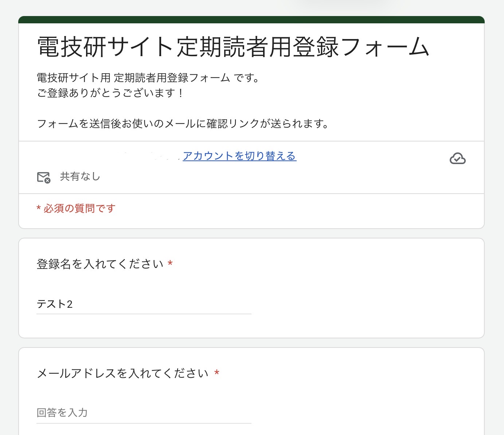This screenshot has height=435, width=504.
Task: Click the dark green form header bar
Action: tap(251, 20)
